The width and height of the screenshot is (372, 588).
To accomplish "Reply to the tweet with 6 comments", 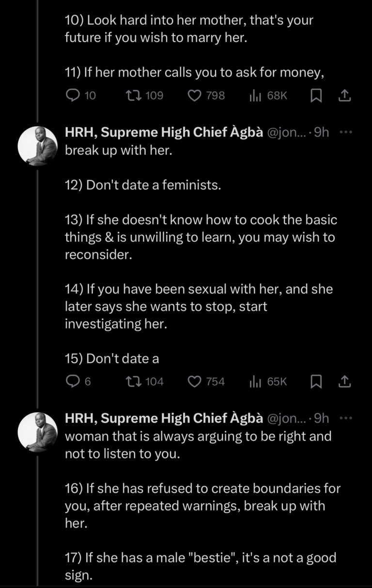I will 72,382.
